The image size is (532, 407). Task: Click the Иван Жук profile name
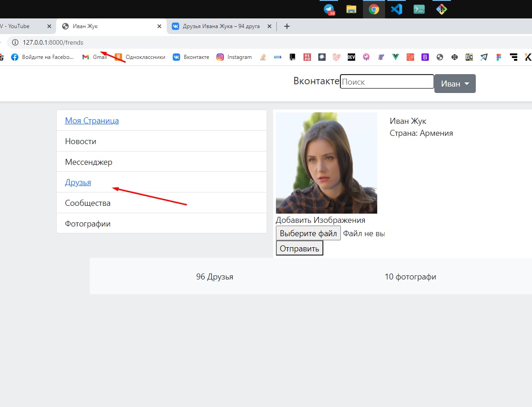(408, 121)
